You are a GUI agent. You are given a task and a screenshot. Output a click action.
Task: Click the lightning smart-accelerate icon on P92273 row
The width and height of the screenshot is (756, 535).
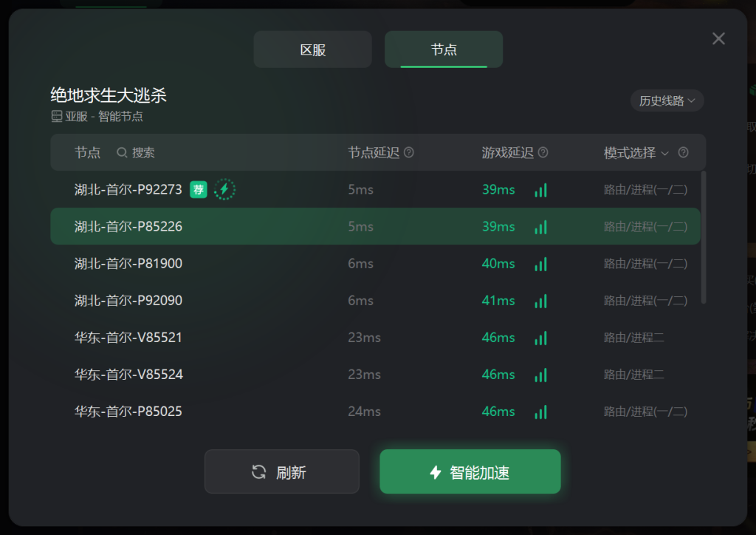click(224, 189)
